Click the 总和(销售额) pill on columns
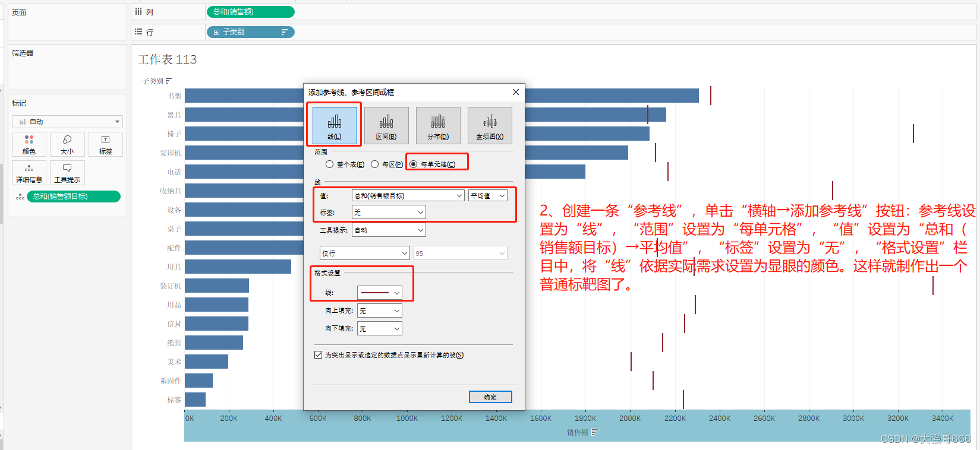 point(250,12)
